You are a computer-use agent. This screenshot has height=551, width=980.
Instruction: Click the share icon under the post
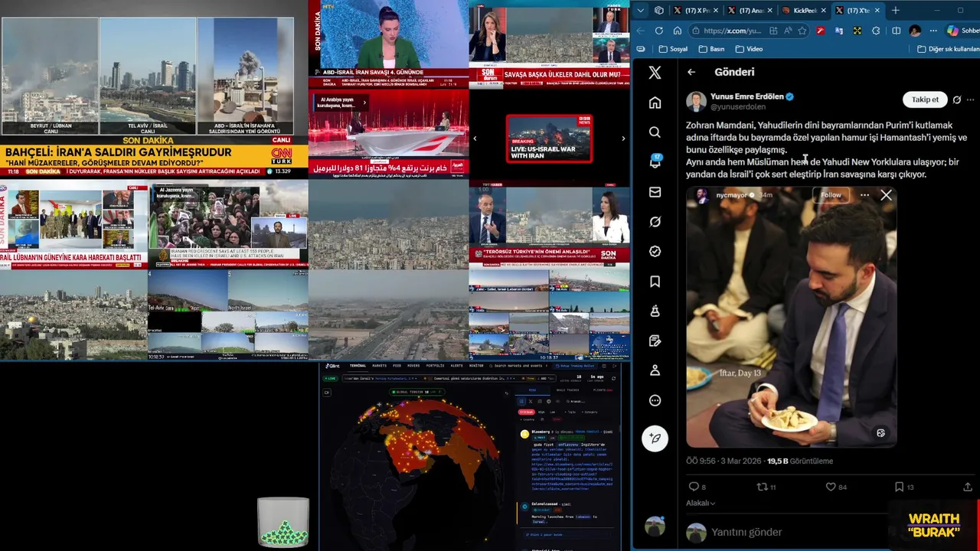(x=967, y=487)
